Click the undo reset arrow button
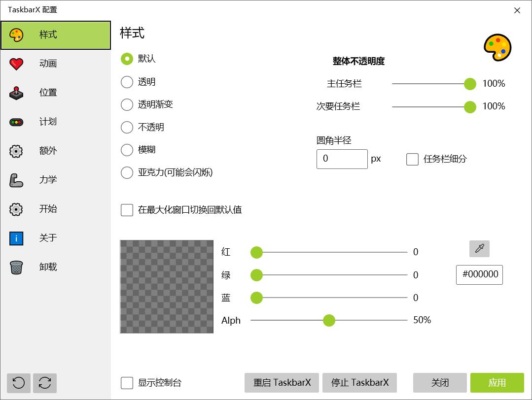The width and height of the screenshot is (532, 400). coord(19,383)
